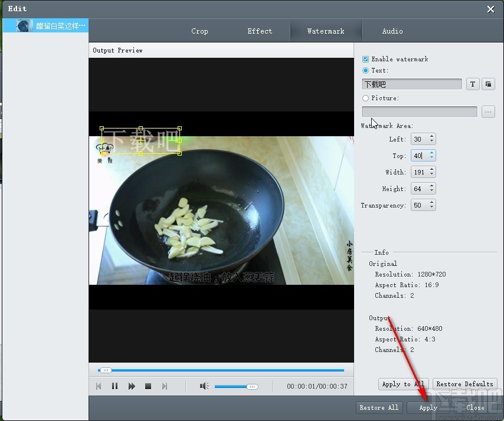
Task: Click the Restore All button
Action: [379, 407]
